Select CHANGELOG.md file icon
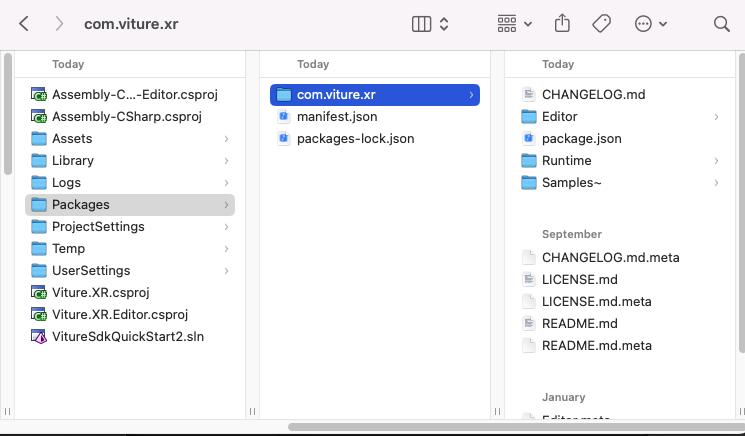The width and height of the screenshot is (745, 436). click(529, 95)
